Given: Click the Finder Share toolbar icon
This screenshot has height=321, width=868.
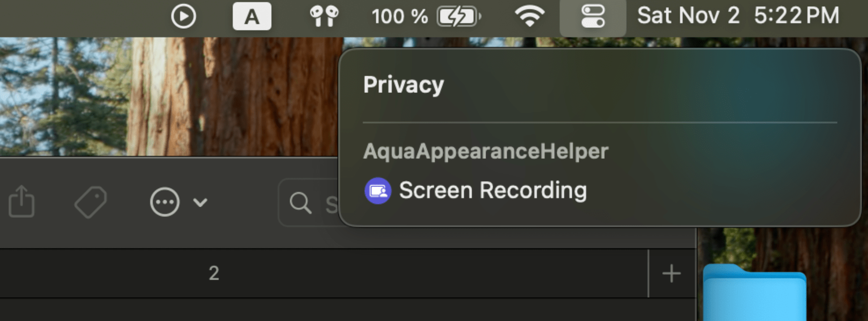Looking at the screenshot, I should [x=22, y=202].
